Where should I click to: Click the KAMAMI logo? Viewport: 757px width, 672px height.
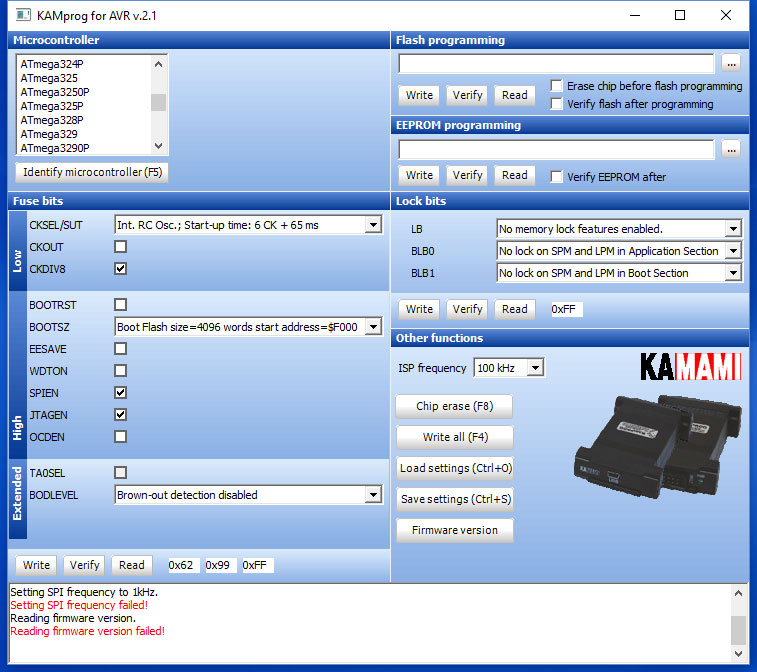(690, 367)
